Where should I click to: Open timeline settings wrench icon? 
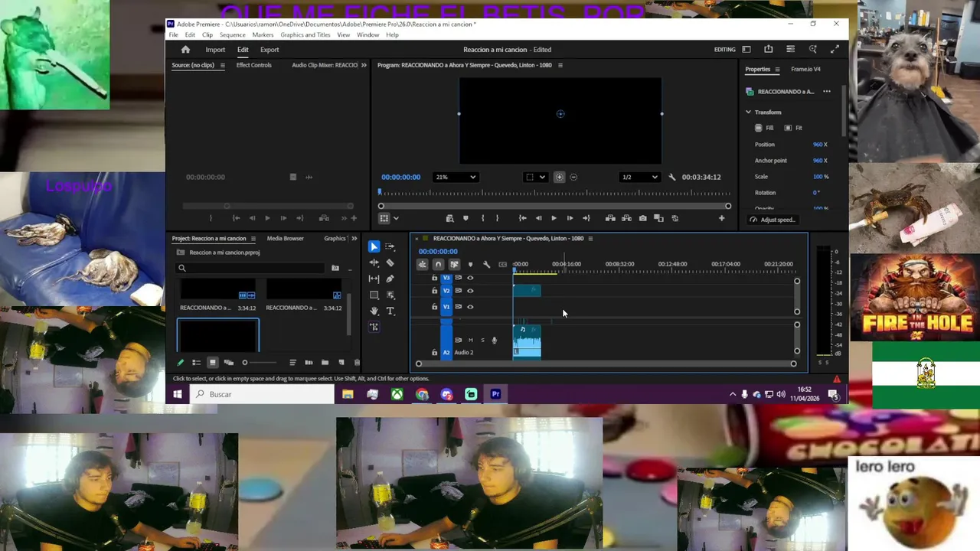(x=486, y=264)
